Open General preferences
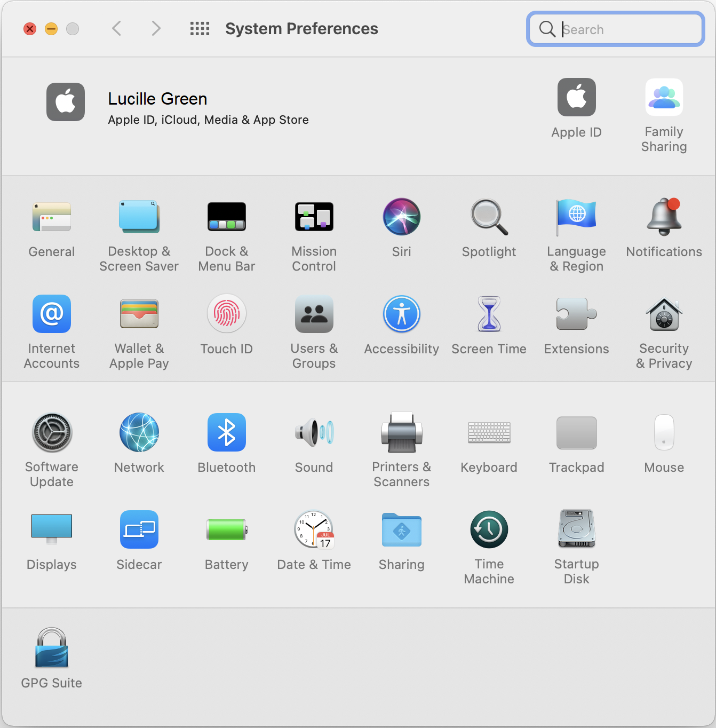 click(52, 217)
